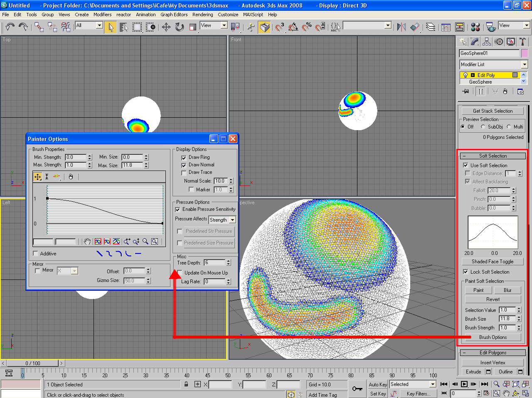Viewport: 532px width, 398px height.
Task: Select the SubObj preview selection radio
Action: pos(483,126)
